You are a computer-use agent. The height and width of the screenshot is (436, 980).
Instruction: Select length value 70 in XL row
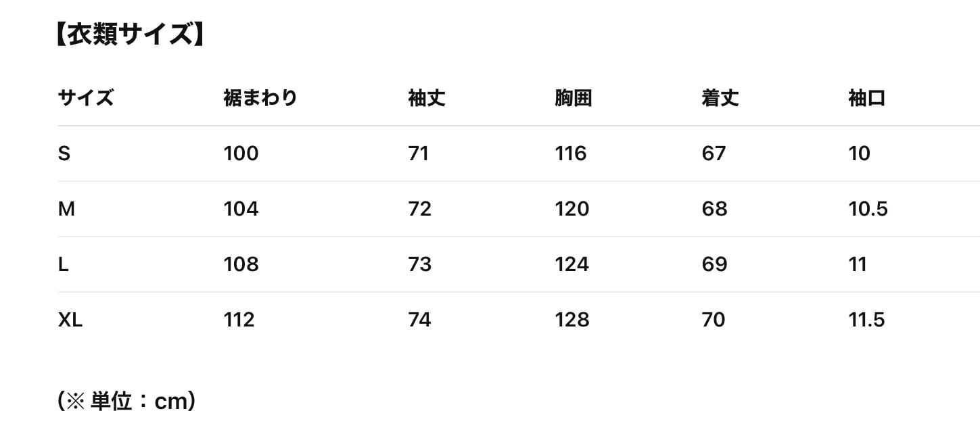pyautogui.click(x=714, y=320)
